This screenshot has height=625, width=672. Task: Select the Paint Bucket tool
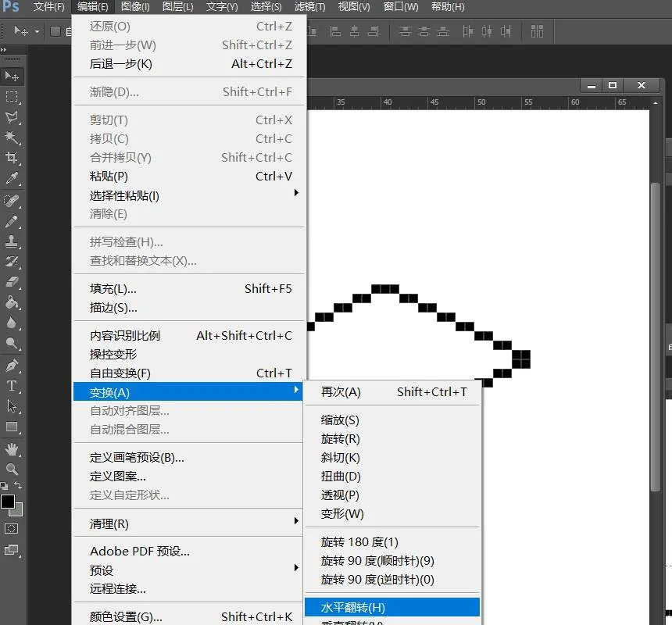12,302
